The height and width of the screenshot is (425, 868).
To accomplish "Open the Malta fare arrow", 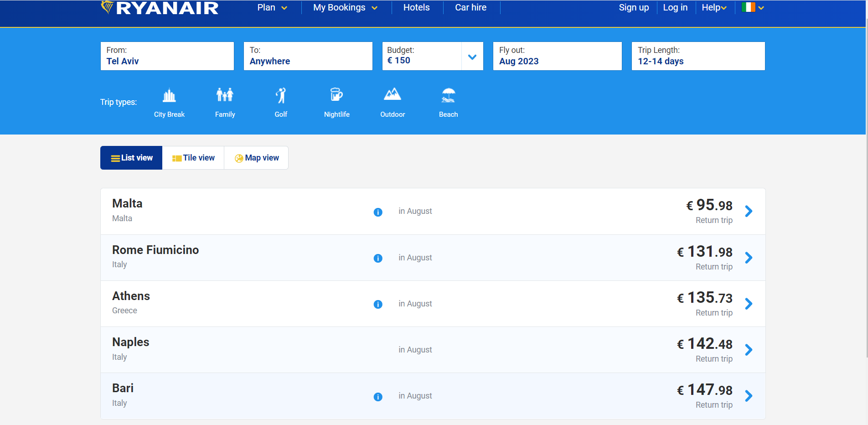I will point(749,211).
